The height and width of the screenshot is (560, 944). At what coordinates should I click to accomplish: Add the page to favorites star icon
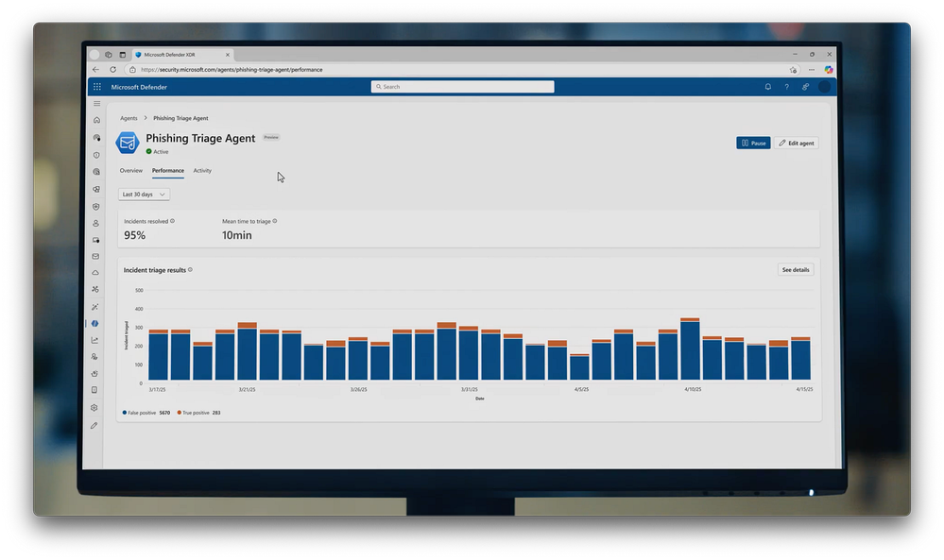(793, 70)
